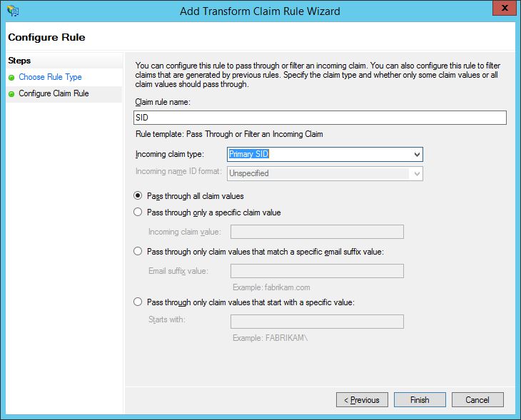
Task: Select the Configure Claim Rule step
Action: tap(54, 93)
